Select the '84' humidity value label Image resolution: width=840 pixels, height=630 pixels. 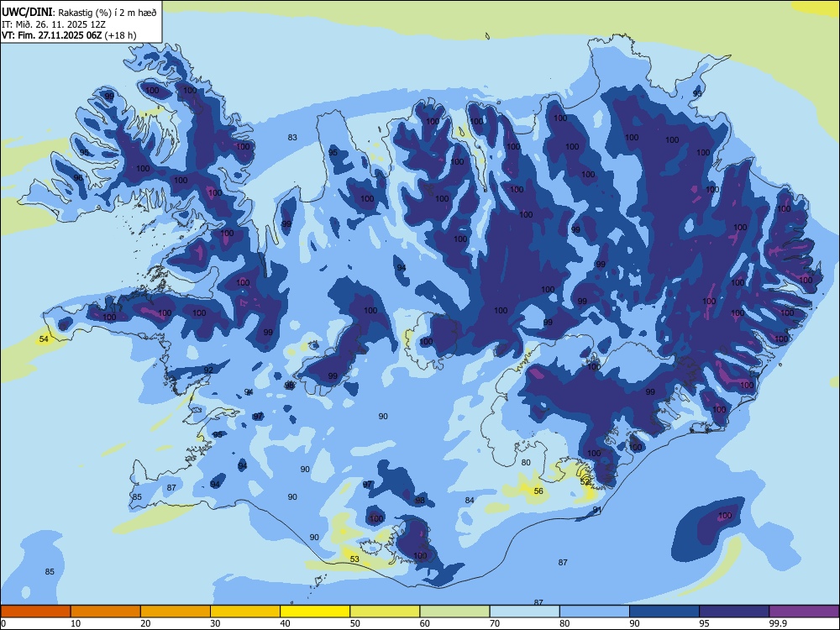coord(470,500)
